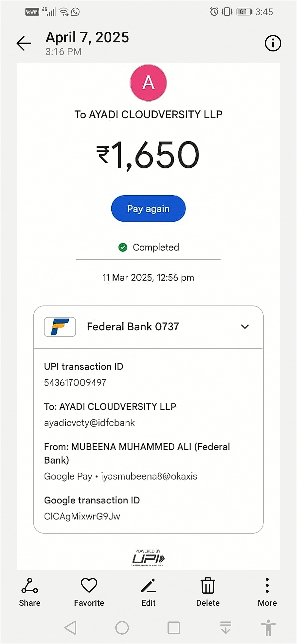Tap the Federal Bank logo
This screenshot has height=644, width=297.
point(60,327)
